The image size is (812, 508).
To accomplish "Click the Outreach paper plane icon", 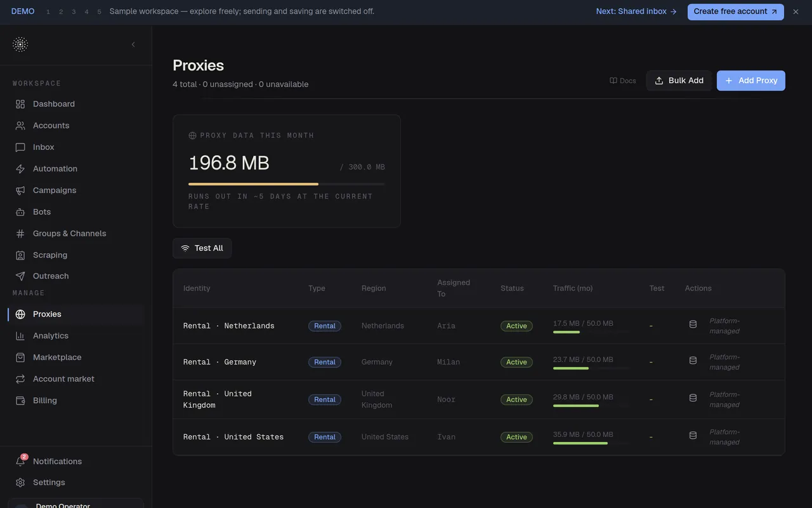I will click(x=20, y=276).
